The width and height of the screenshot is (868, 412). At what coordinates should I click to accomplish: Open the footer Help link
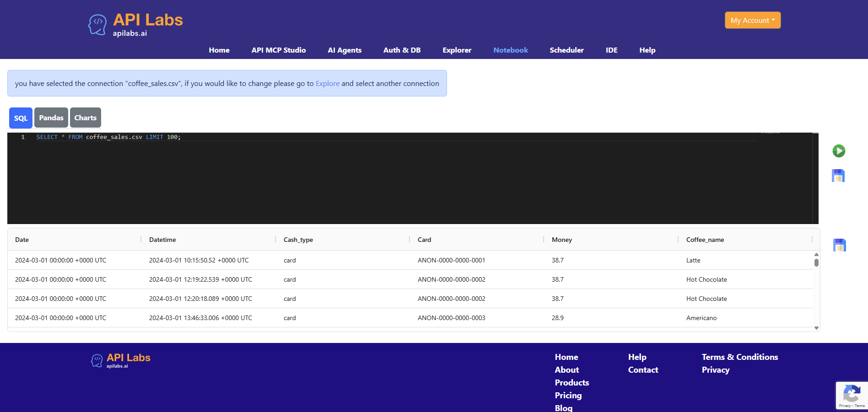click(637, 357)
